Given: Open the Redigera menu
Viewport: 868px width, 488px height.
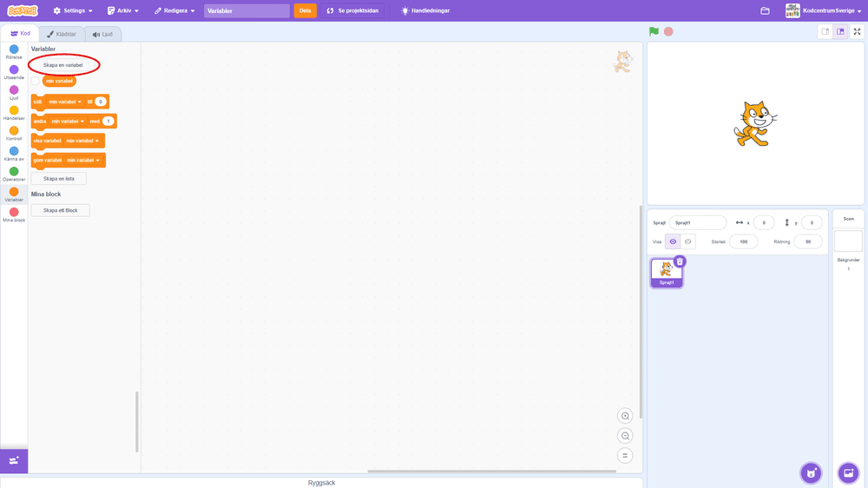Looking at the screenshot, I should pos(174,10).
